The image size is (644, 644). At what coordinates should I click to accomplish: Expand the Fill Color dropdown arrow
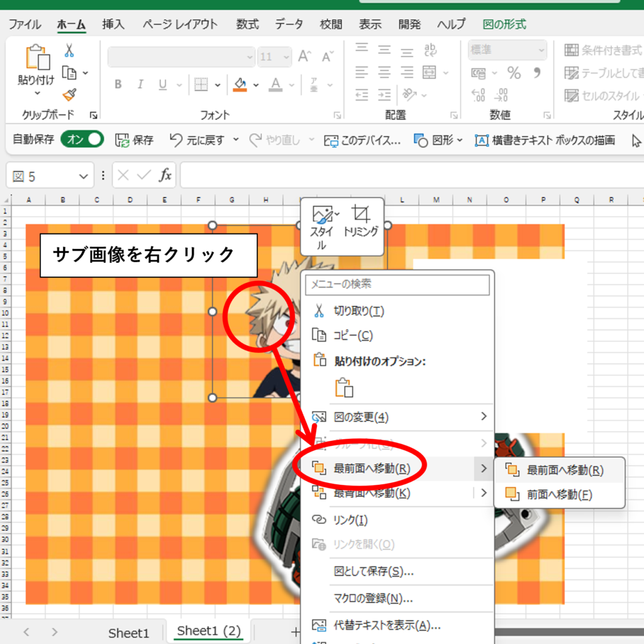[256, 85]
